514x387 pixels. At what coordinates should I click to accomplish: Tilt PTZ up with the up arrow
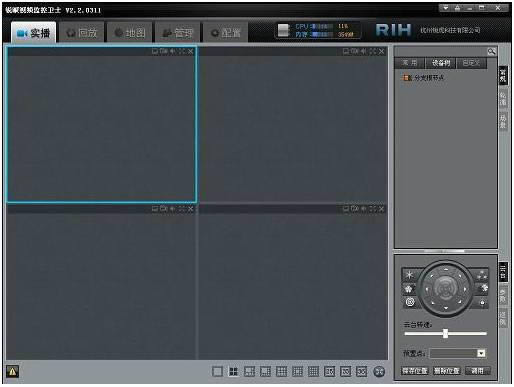point(446,269)
